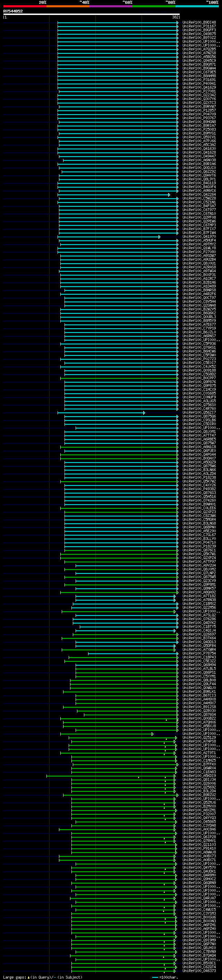Open the UniRef100_P31167 hit
Image resolution: width=222 pixels, height=980 pixels.
pyautogui.click(x=199, y=26)
